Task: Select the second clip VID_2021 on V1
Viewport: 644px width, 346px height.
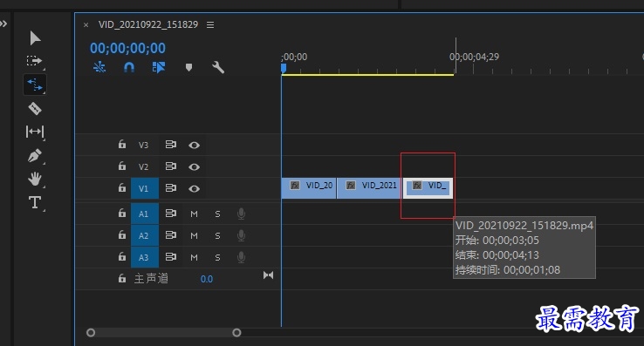Action: pos(369,188)
